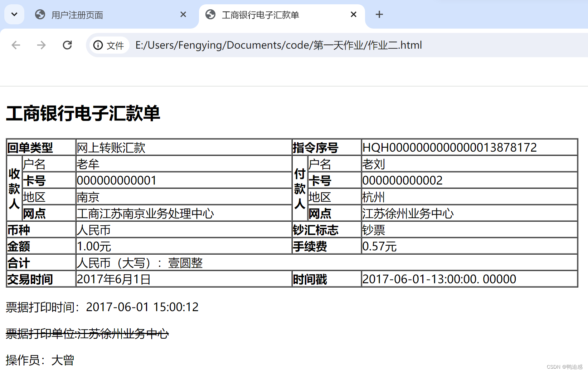Click the heading 工商银行电子汇款单

pyautogui.click(x=83, y=113)
